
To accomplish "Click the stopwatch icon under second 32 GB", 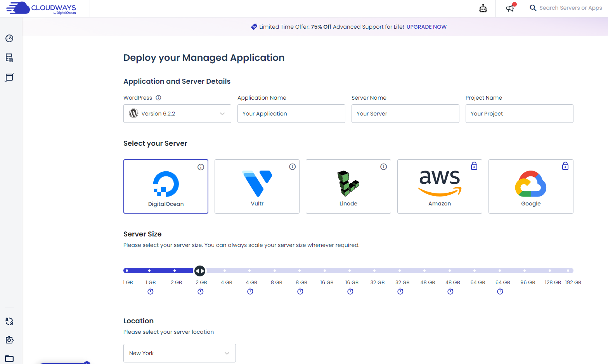I will coord(400,291).
